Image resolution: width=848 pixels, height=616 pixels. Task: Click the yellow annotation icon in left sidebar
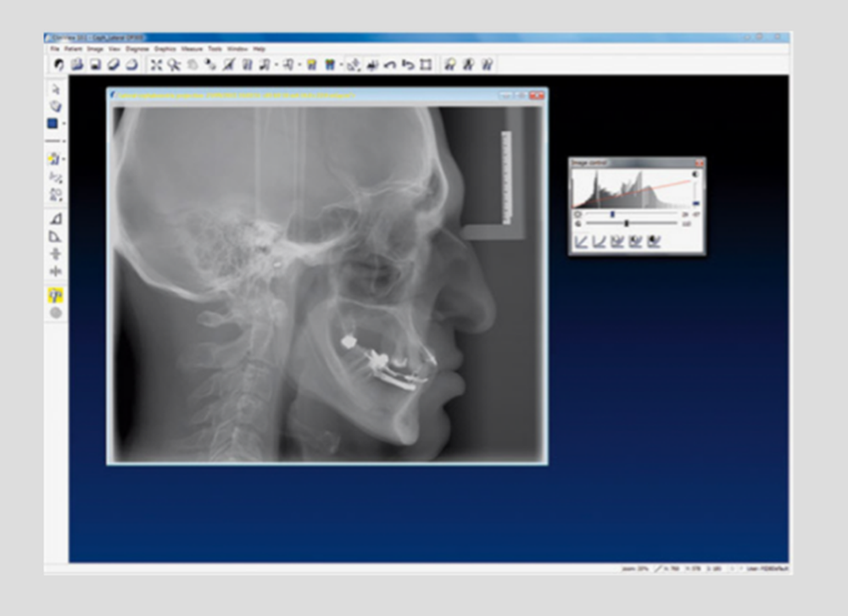[x=53, y=158]
